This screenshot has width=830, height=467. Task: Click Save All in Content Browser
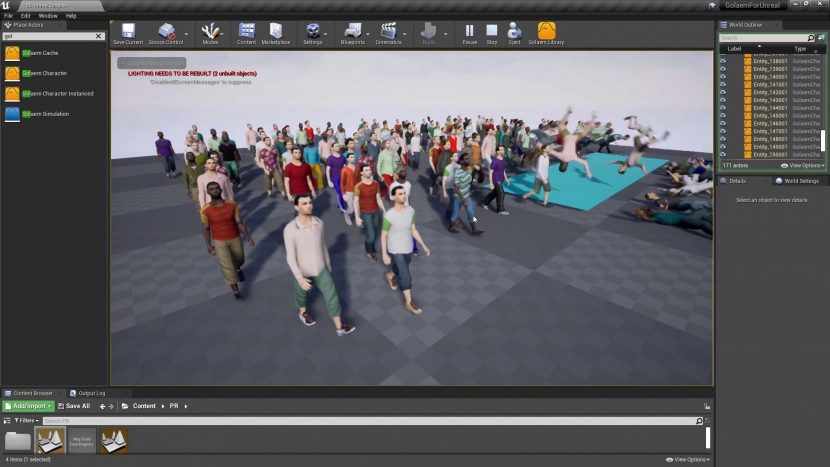[x=74, y=406]
